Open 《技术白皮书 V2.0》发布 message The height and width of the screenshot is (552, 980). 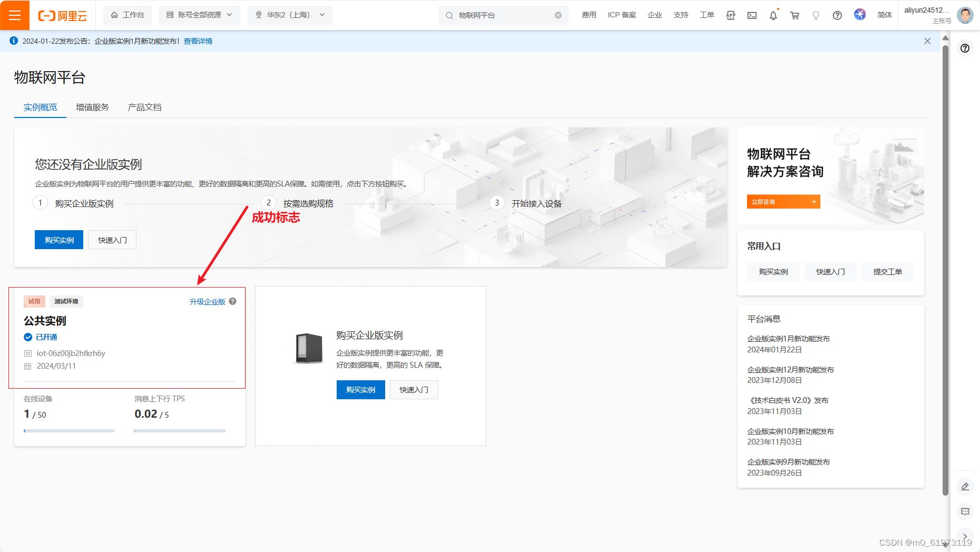pos(788,400)
